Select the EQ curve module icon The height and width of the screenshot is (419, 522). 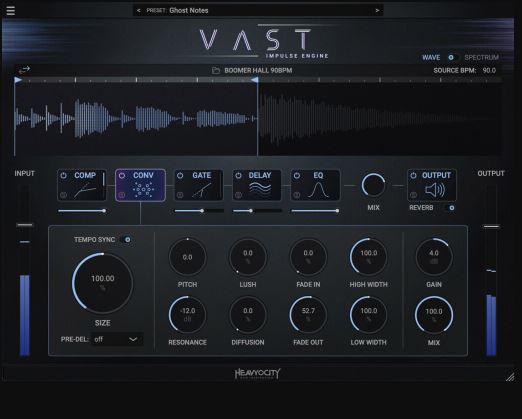pos(318,190)
